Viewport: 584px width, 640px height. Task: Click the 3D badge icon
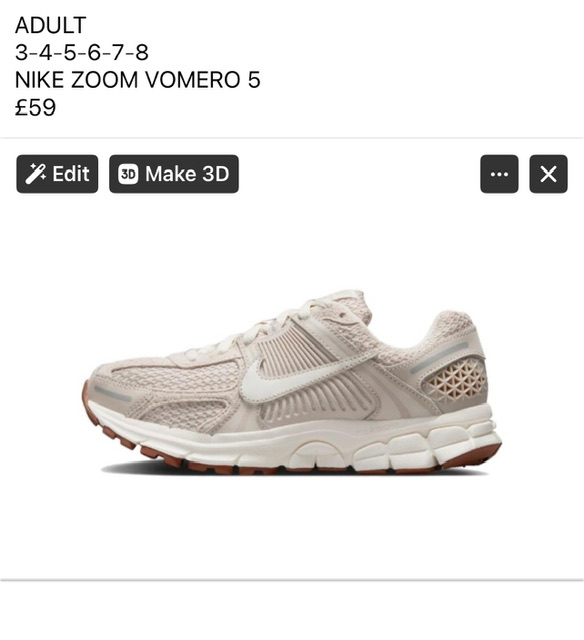click(128, 174)
